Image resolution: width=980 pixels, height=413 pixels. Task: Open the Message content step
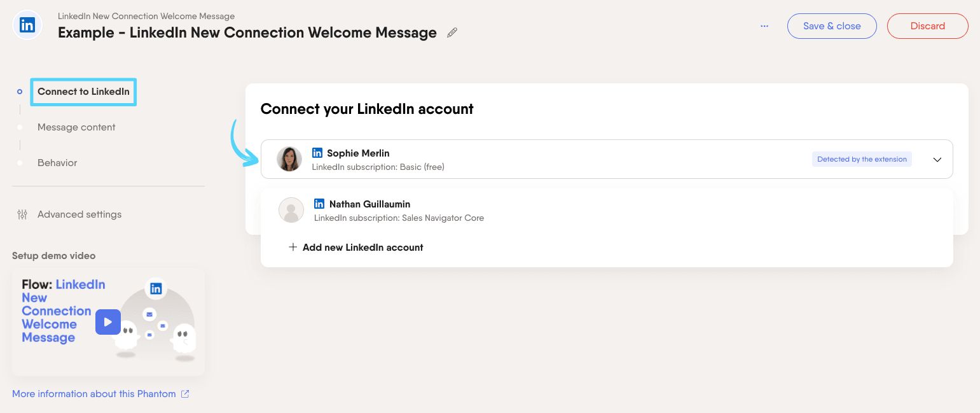76,127
